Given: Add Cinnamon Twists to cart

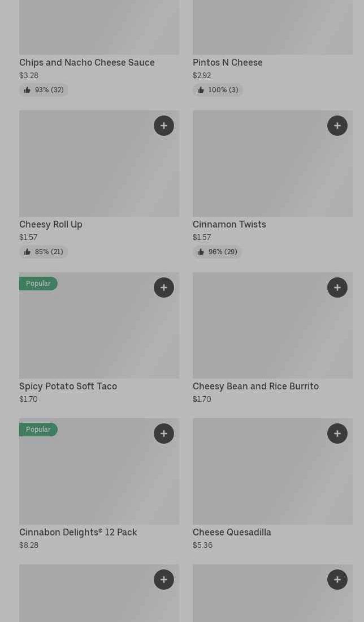Looking at the screenshot, I should point(337,126).
